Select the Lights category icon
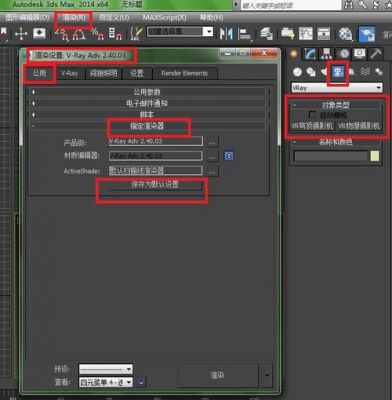Viewport: 392px width, 400px height. click(x=324, y=72)
